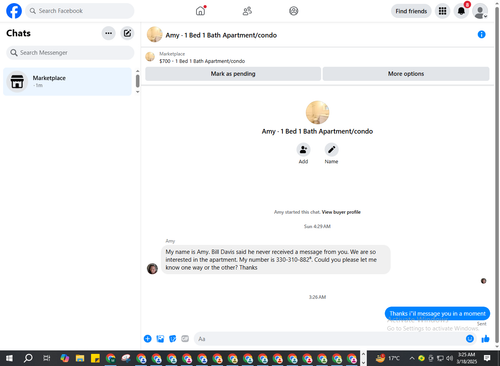Select the Marketplace chat thread
The width and height of the screenshot is (500, 366).
click(67, 81)
